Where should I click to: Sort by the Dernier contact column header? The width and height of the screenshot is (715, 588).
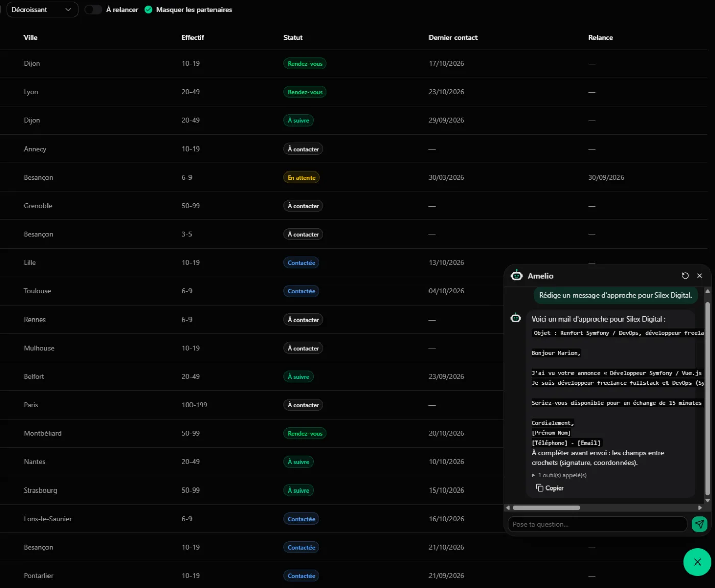click(453, 38)
